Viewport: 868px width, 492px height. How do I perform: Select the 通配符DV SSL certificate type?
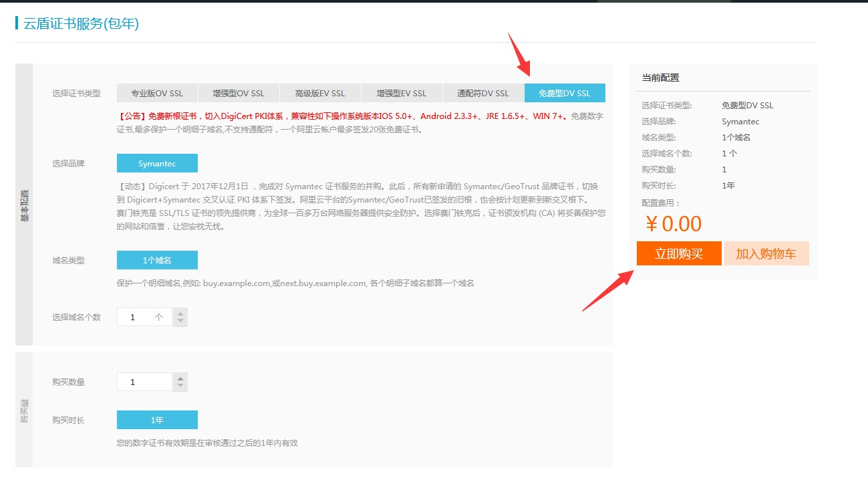483,92
